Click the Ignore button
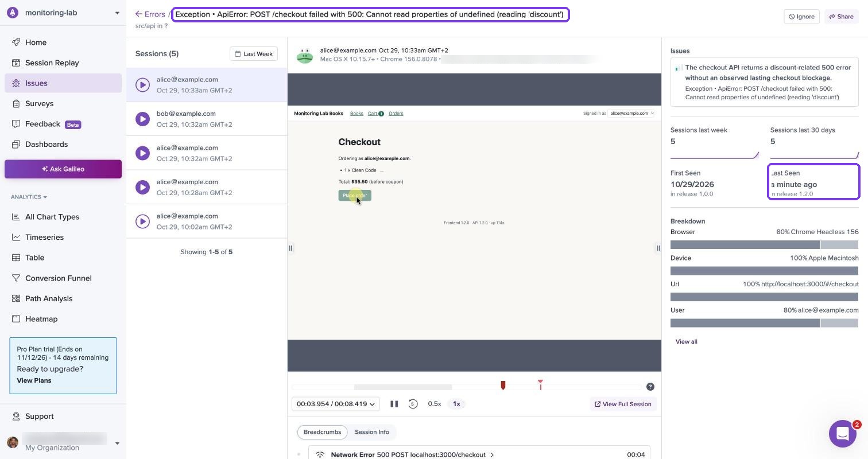 click(x=801, y=17)
